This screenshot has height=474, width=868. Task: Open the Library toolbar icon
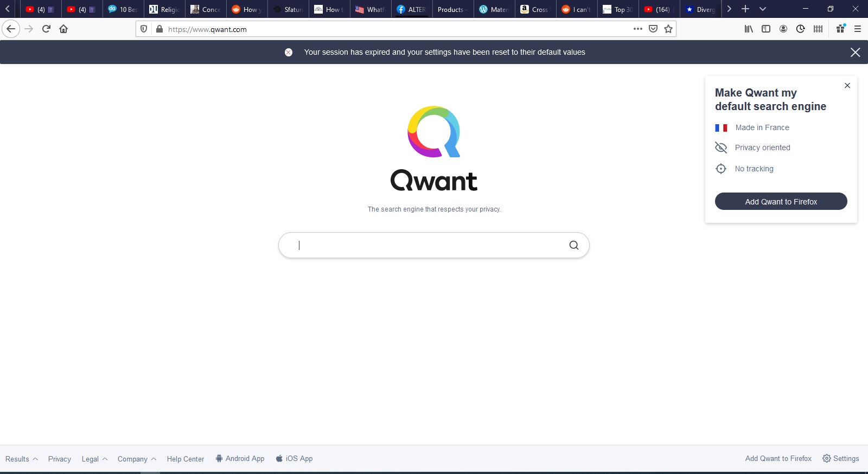coord(749,29)
